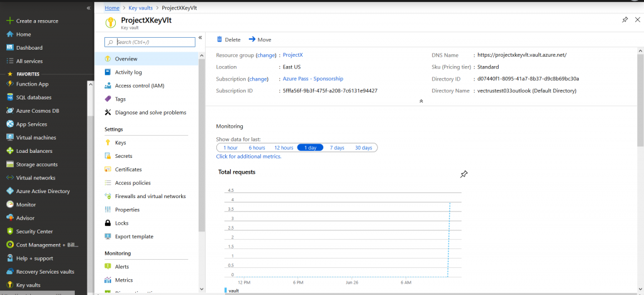This screenshot has height=295, width=644.
Task: Open Azure Pass - Sponsorship subscription link
Action: click(313, 79)
